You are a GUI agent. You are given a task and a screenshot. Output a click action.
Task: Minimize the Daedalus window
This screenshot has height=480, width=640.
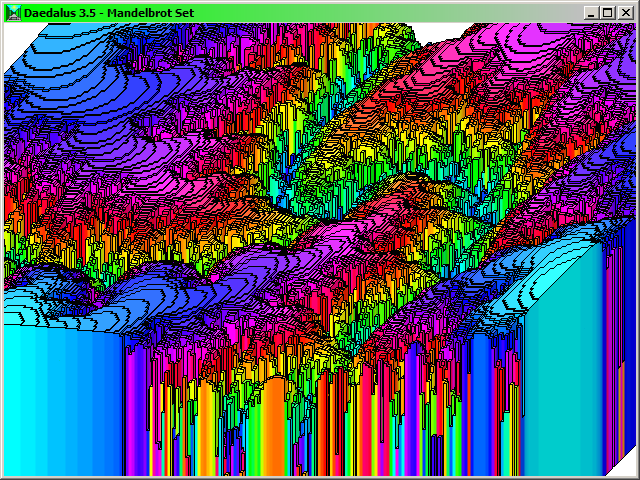tap(593, 12)
